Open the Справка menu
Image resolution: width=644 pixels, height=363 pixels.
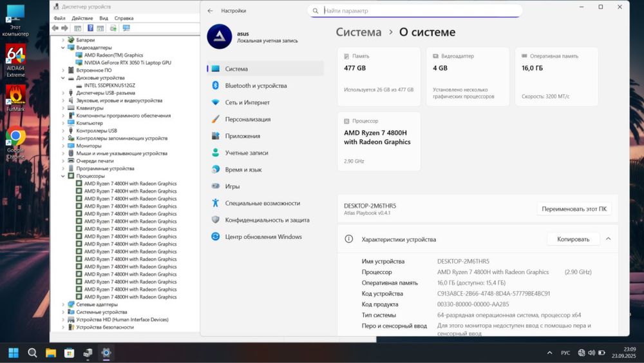(124, 18)
